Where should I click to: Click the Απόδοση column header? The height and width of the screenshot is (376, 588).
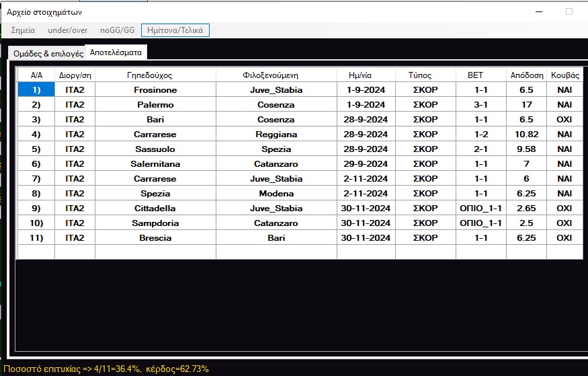(x=526, y=75)
